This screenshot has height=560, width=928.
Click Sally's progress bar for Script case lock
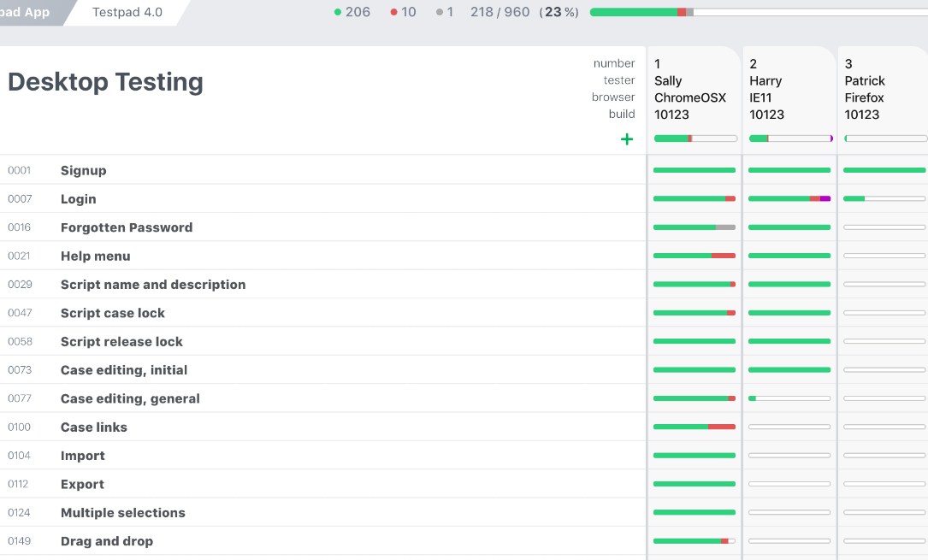695,312
